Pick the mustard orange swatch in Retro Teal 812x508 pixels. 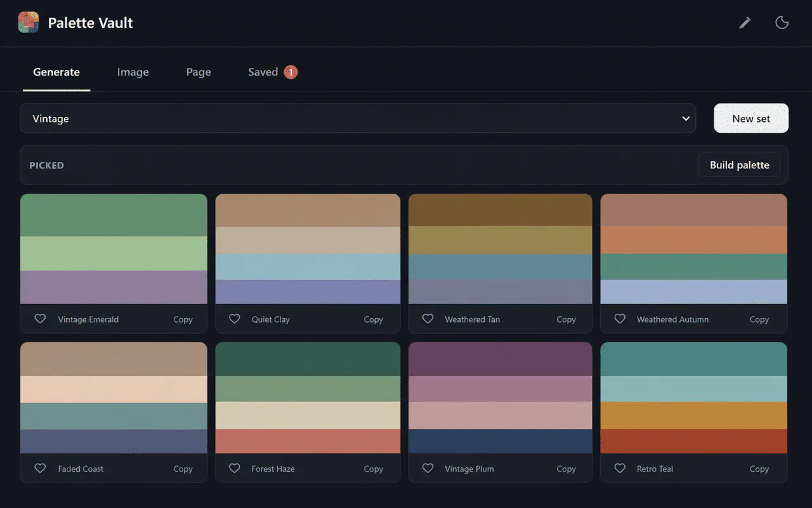pos(693,415)
